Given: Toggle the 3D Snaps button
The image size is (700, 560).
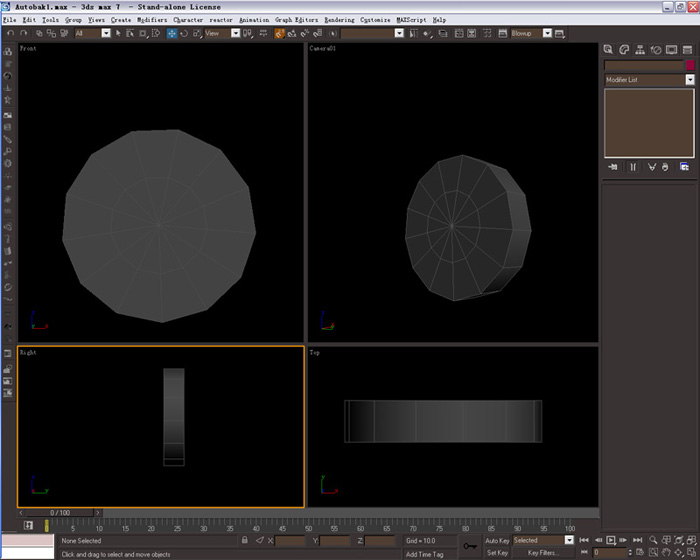Looking at the screenshot, I should coord(279,33).
